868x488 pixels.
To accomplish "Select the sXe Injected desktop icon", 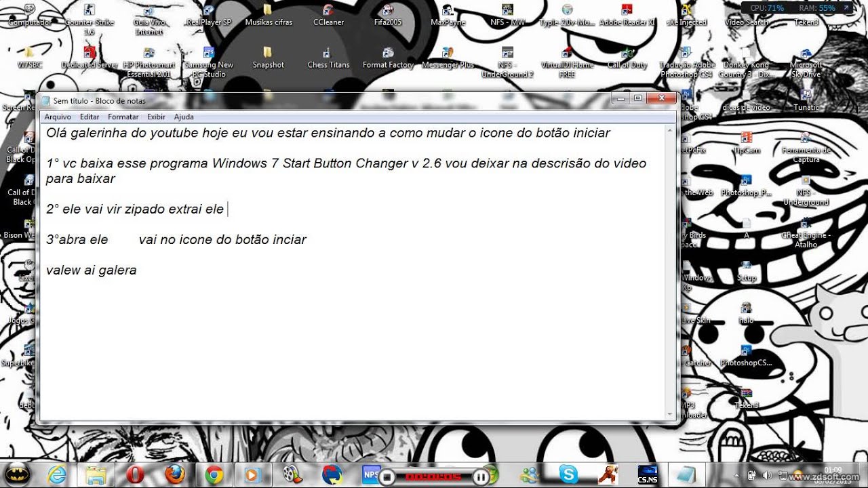I will (686, 15).
